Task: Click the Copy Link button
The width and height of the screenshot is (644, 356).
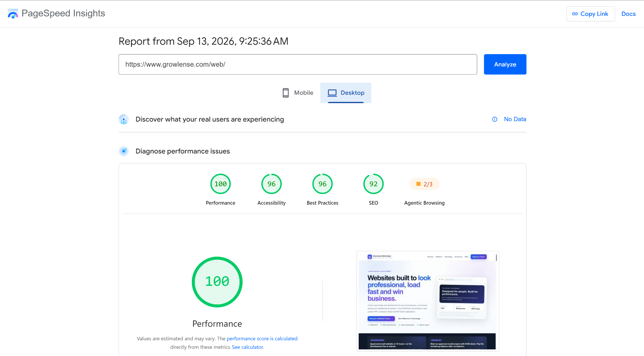Action: coord(591,14)
